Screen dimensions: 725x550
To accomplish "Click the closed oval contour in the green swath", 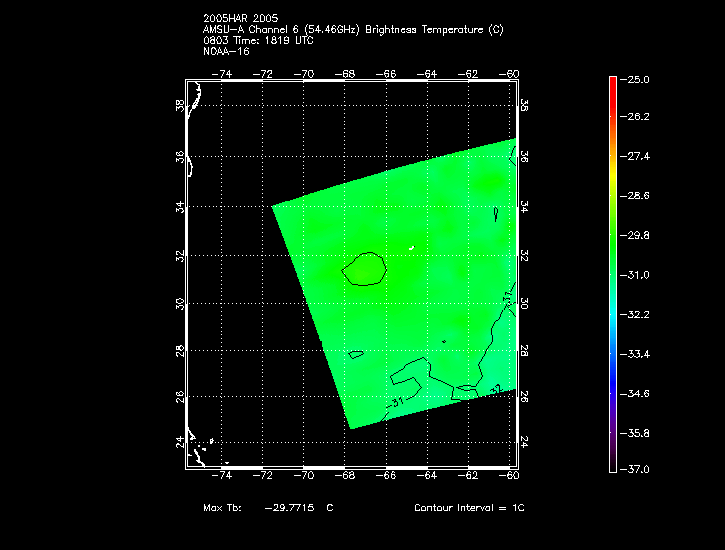I will point(364,268).
